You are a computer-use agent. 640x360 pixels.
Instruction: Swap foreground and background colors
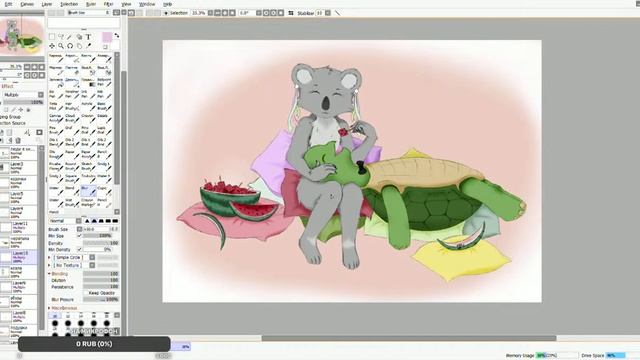click(117, 36)
